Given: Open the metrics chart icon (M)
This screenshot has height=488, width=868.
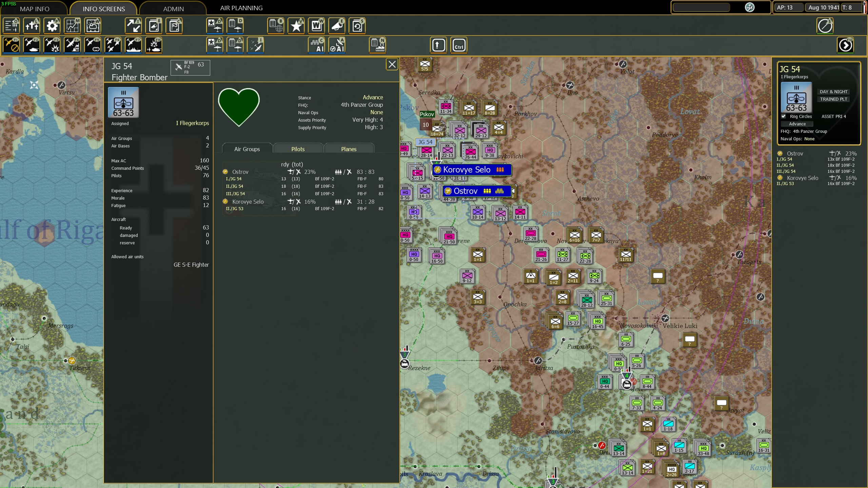Looking at the screenshot, I should [x=73, y=26].
